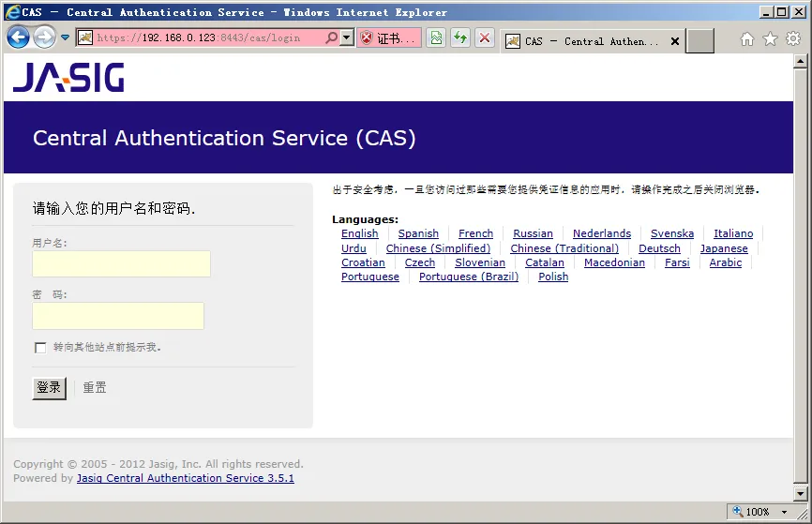Image resolution: width=812 pixels, height=524 pixels.
Task: Click the username input field
Action: [121, 264]
